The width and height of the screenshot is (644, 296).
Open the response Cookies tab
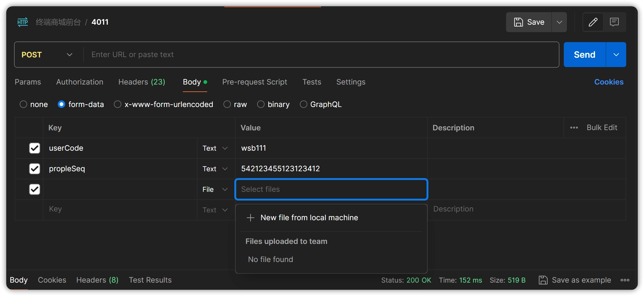pyautogui.click(x=52, y=280)
